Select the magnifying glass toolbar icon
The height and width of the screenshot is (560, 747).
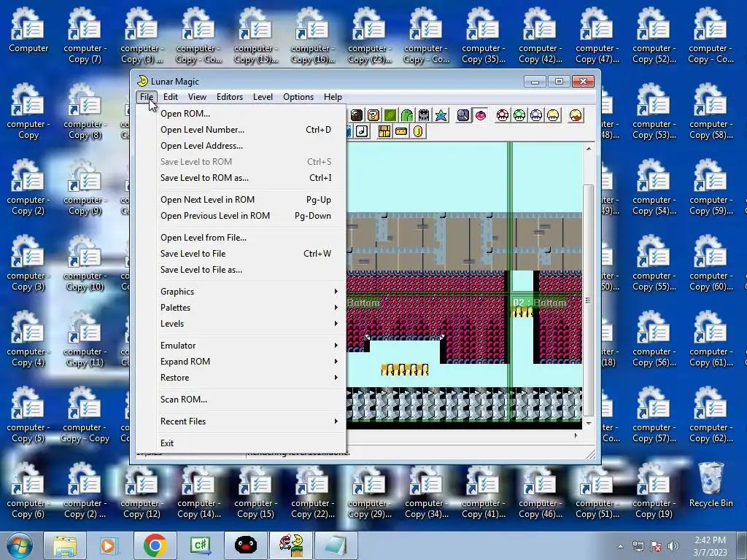click(463, 115)
